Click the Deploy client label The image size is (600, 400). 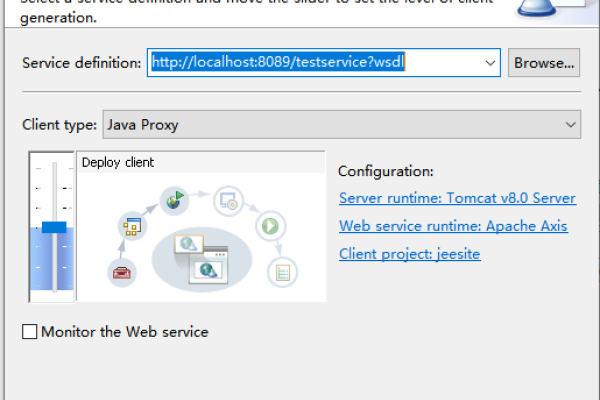click(x=118, y=162)
